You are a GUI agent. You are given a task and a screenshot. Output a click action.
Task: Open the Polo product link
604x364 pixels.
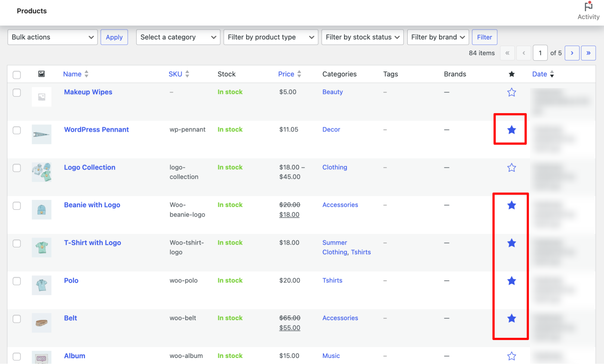coord(71,281)
